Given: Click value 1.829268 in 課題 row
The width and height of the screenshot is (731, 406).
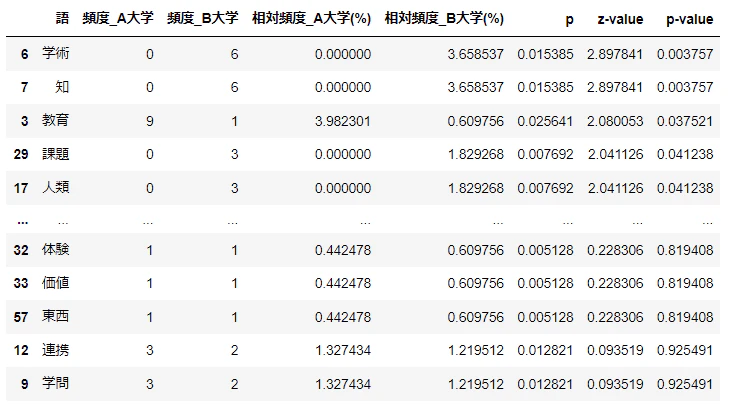Looking at the screenshot, I should click(x=476, y=154).
